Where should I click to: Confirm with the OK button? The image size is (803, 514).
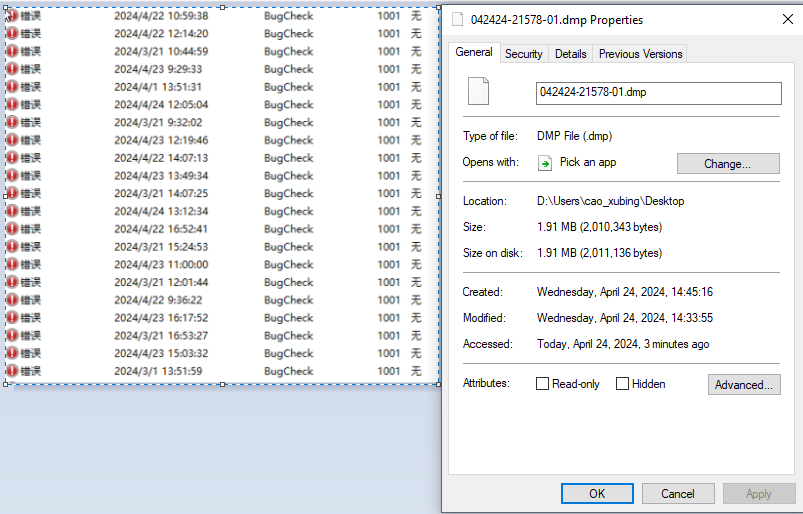(597, 494)
